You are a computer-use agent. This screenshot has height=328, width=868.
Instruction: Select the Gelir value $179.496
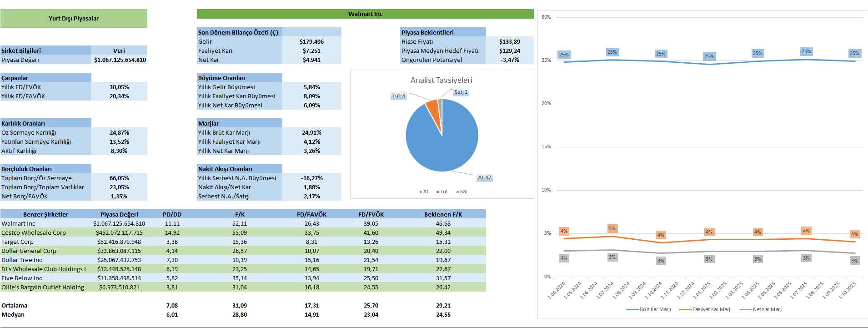pyautogui.click(x=311, y=41)
